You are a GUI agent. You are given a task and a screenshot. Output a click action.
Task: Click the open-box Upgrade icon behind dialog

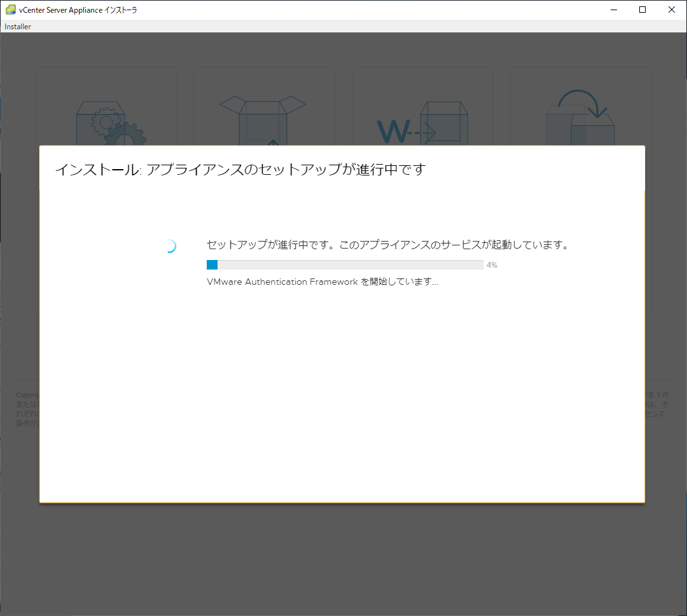click(x=263, y=120)
